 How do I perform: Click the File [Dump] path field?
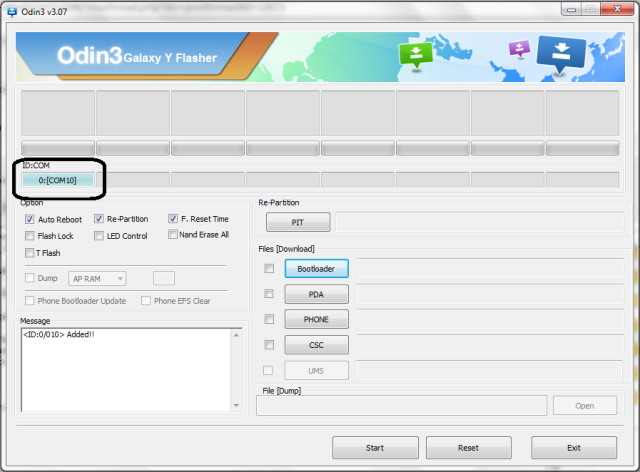[401, 405]
